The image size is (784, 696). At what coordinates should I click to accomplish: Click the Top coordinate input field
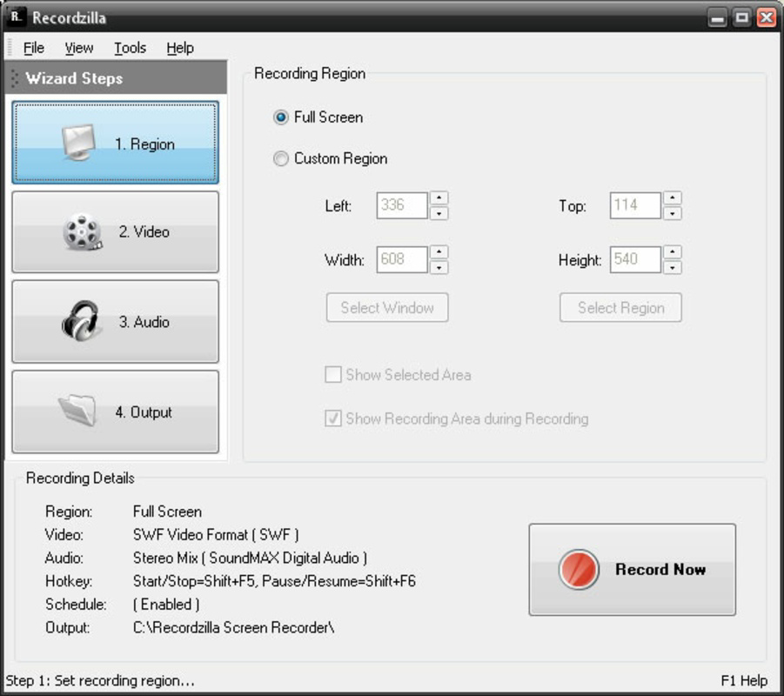point(635,205)
